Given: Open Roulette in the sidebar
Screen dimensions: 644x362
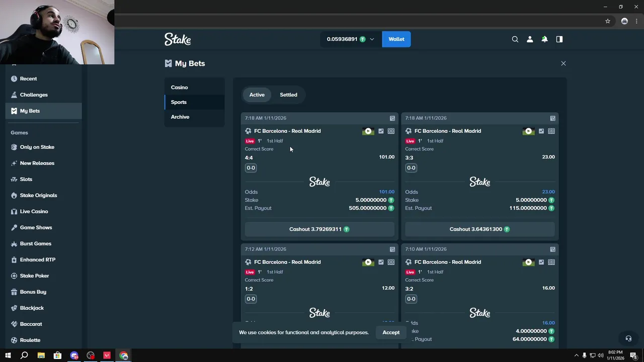Looking at the screenshot, I should [44, 340].
